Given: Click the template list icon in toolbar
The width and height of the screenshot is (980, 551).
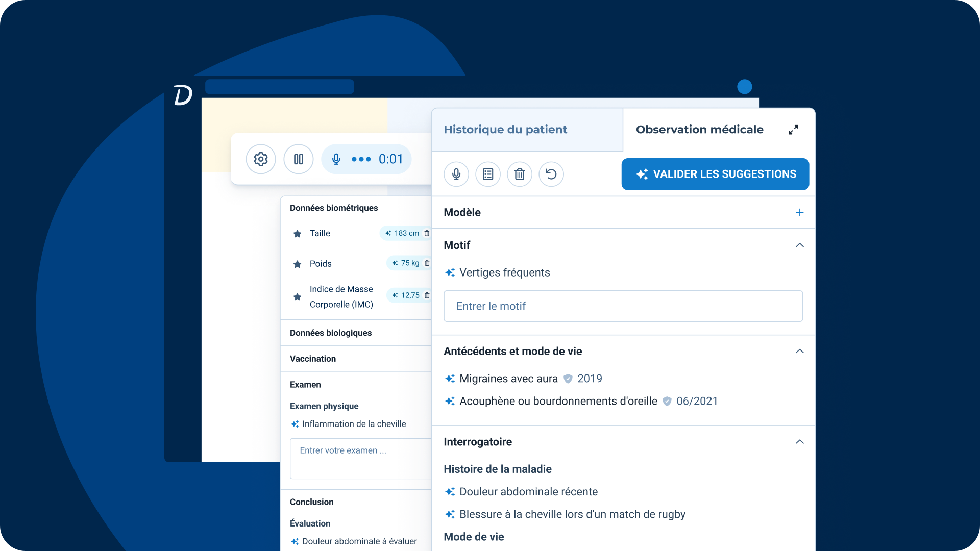Looking at the screenshot, I should tap(488, 174).
